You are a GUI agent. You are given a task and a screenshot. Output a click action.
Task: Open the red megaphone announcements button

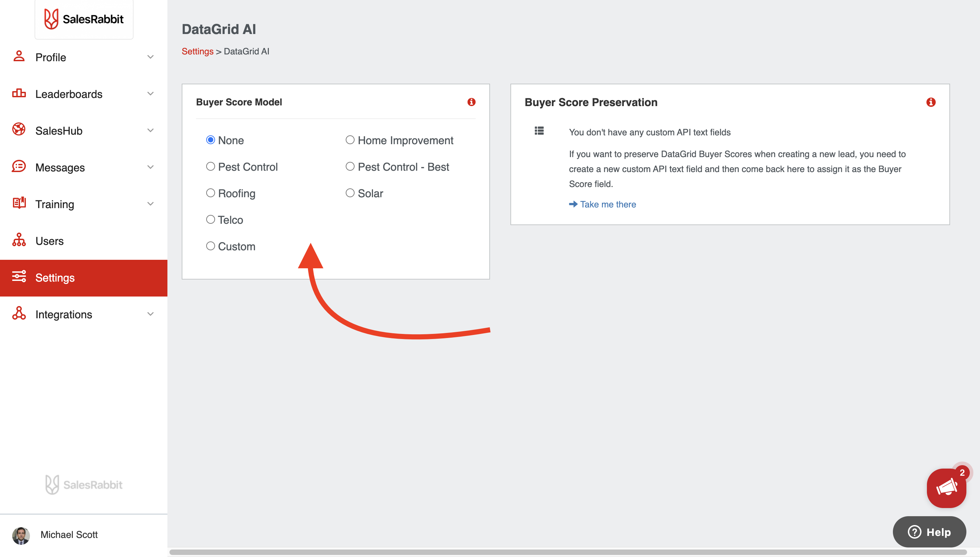[946, 488]
